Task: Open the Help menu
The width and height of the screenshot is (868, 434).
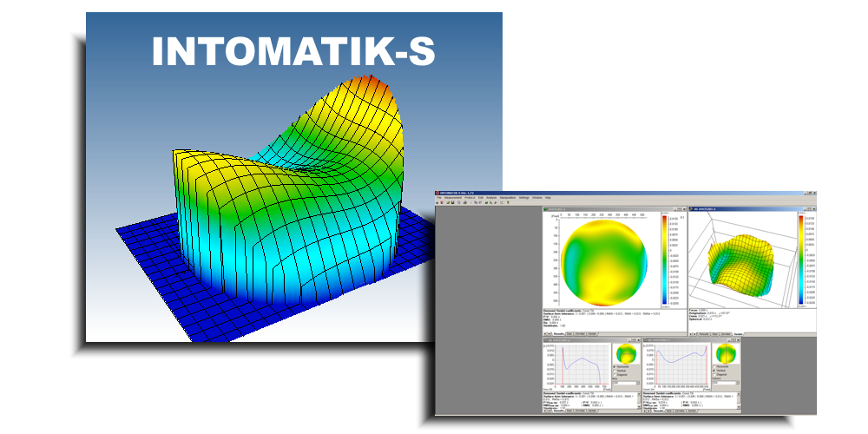Action: click(548, 198)
